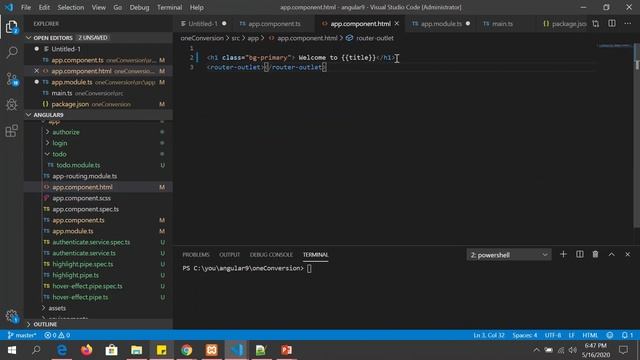Show hidden system tray icons
The width and height of the screenshot is (640, 360).
[536, 350]
